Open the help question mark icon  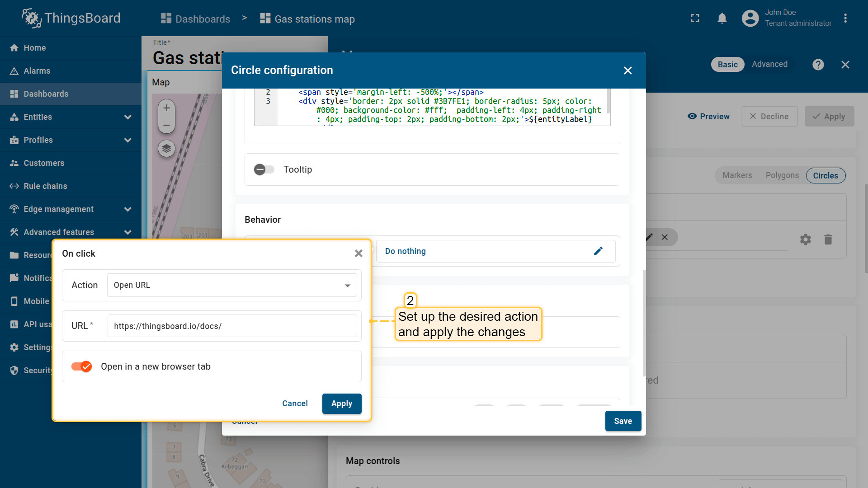818,65
